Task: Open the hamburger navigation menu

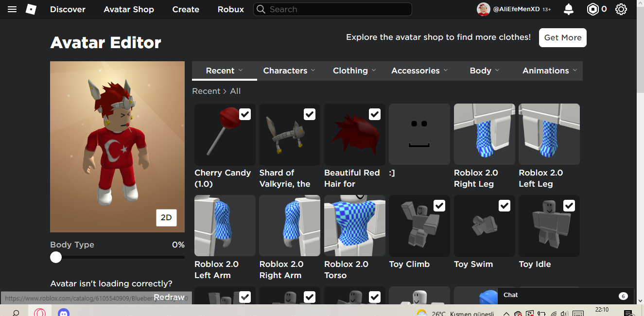Action: [x=12, y=9]
